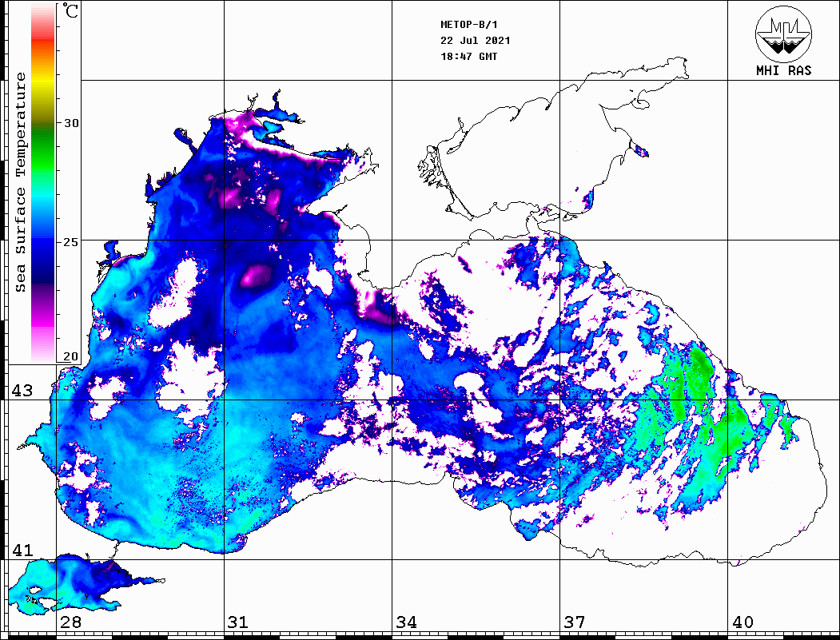Click the longitude label 40
This screenshot has height=640, width=840.
point(742,622)
